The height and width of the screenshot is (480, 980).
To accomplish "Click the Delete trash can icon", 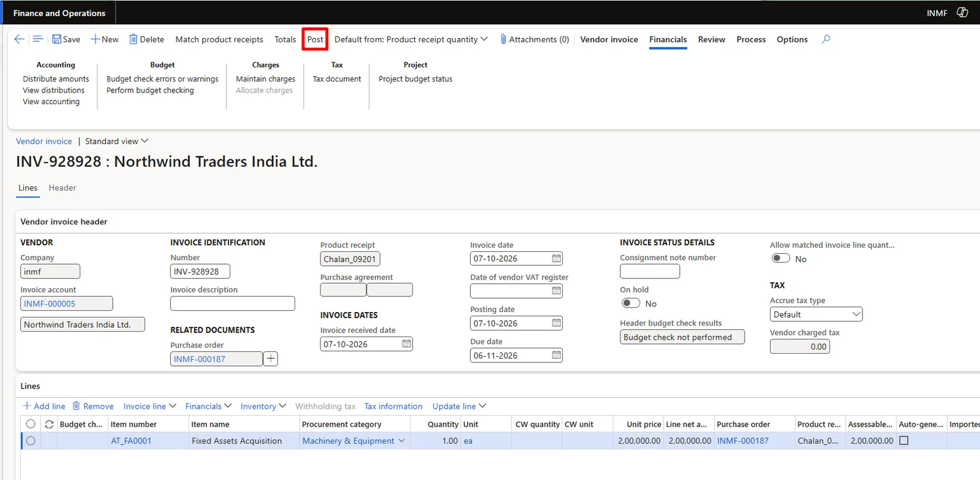I will click(133, 39).
